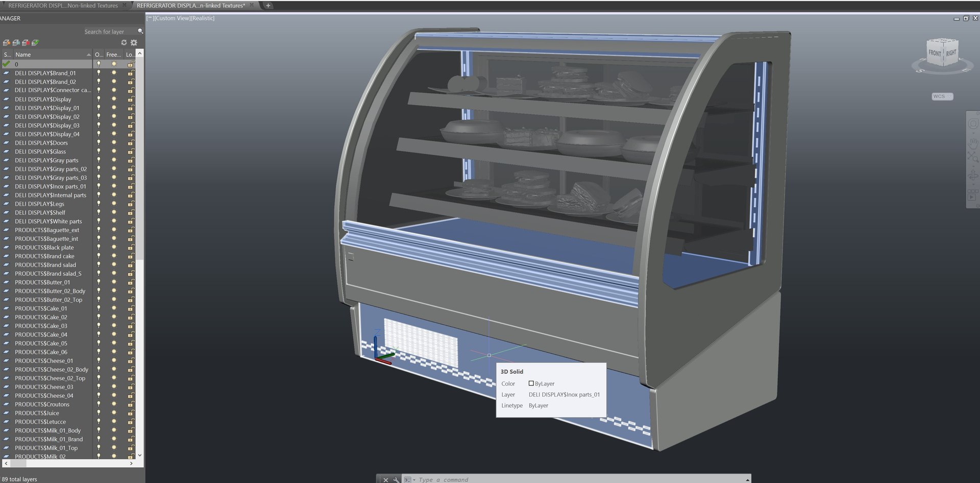Image resolution: width=980 pixels, height=483 pixels.
Task: Click the RIGHT face of ViewCube
Action: point(951,53)
